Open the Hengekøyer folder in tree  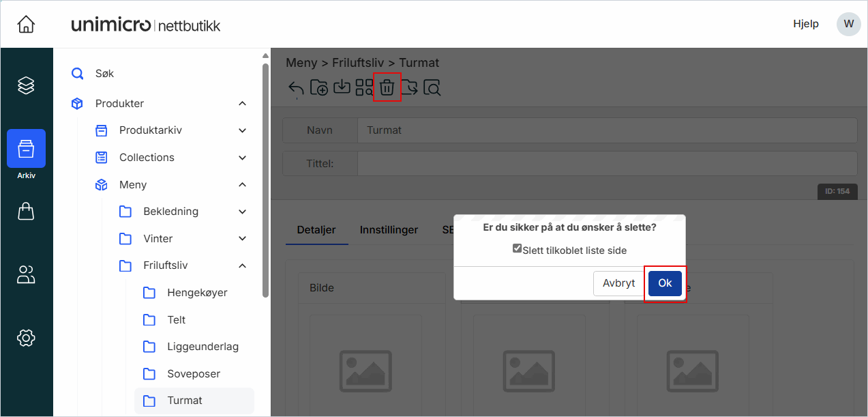click(197, 293)
